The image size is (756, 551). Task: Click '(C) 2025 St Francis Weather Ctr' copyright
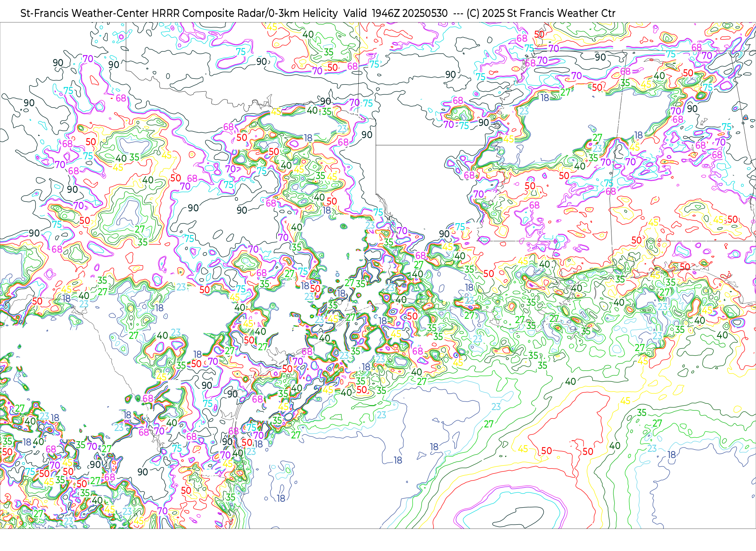pos(541,13)
